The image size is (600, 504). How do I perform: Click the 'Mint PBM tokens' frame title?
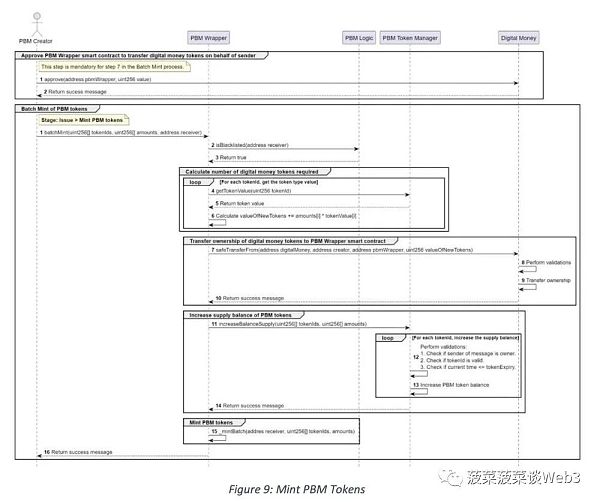[x=207, y=421]
